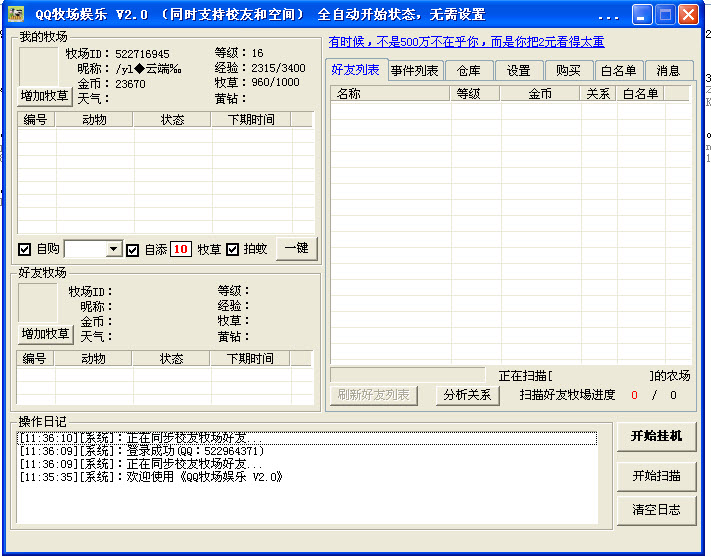Click the 白名单 column header in friend list
The image size is (711, 557).
[640, 93]
